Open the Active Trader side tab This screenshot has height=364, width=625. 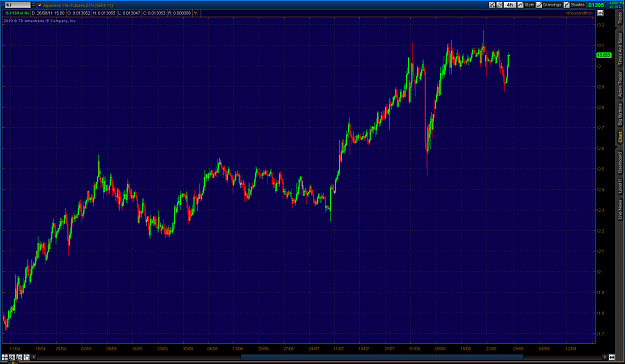click(620, 85)
